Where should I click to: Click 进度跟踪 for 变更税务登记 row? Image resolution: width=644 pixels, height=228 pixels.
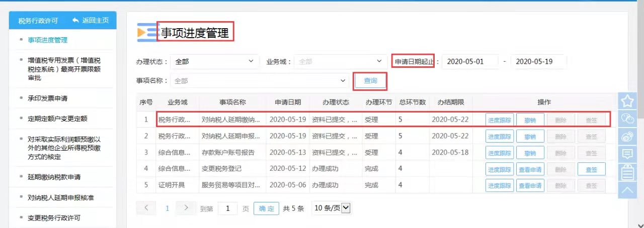pyautogui.click(x=500, y=169)
